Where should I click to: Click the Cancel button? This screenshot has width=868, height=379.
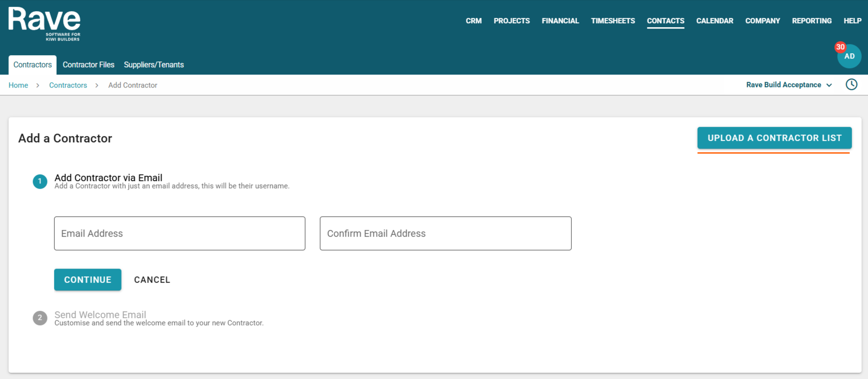click(x=152, y=280)
